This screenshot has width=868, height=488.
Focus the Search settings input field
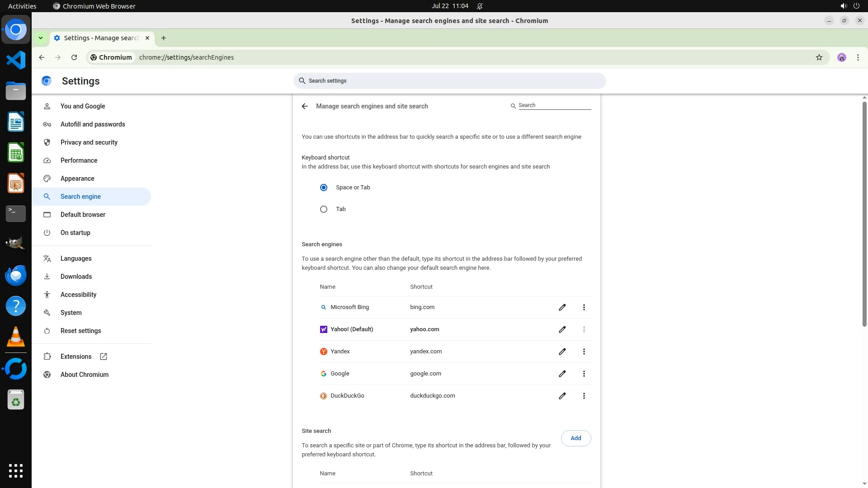[x=450, y=81]
